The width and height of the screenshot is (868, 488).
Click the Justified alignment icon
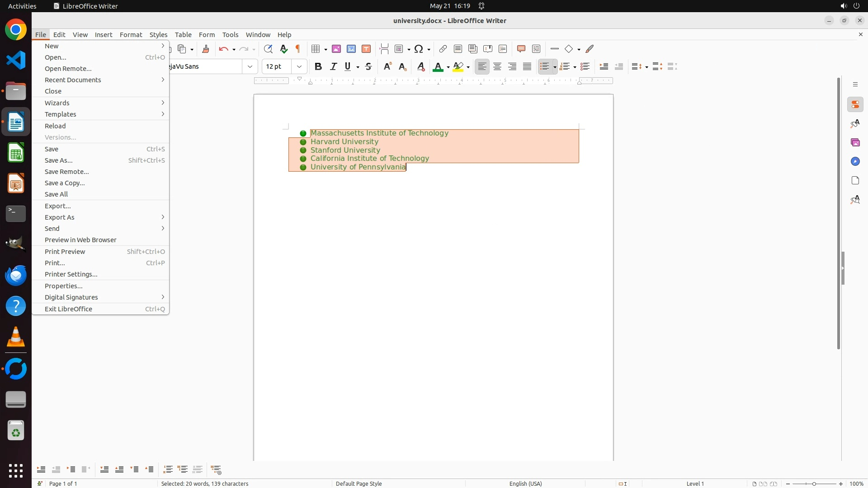tap(527, 66)
